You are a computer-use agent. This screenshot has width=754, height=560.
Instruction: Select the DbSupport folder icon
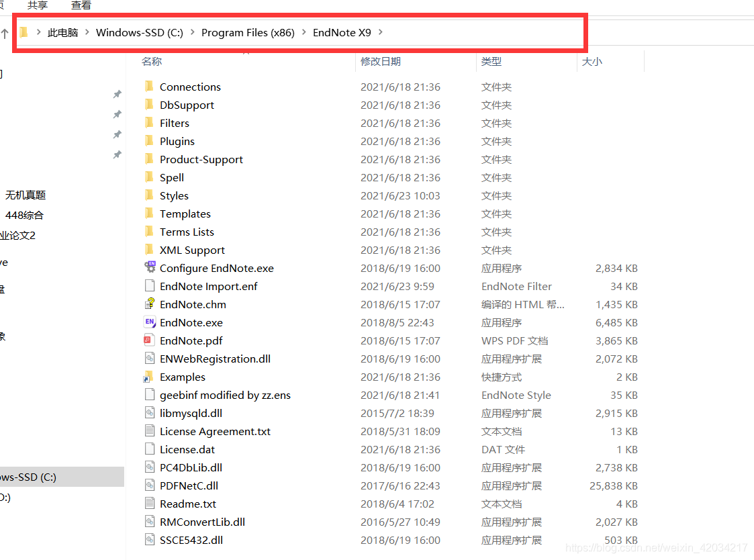(x=150, y=105)
